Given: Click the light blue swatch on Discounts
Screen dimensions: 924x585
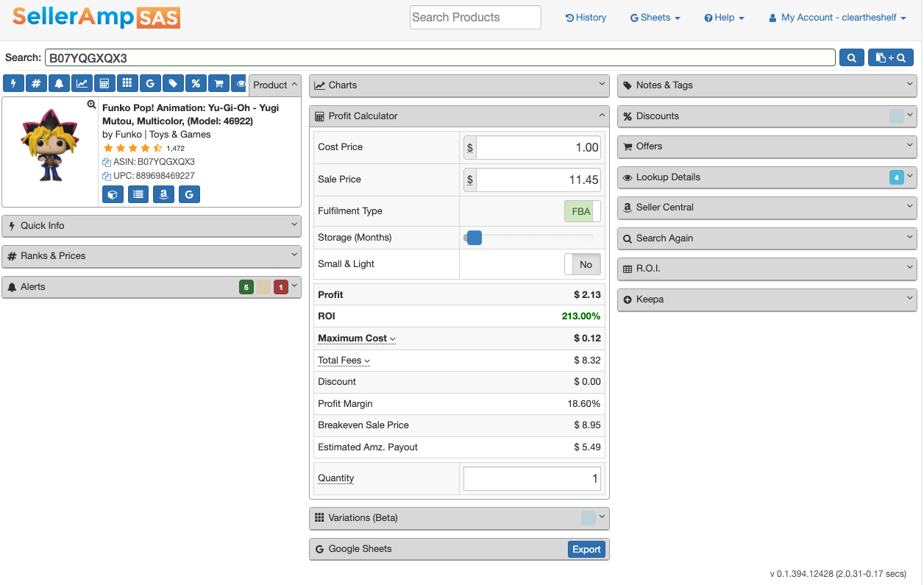Looking at the screenshot, I should (x=897, y=116).
